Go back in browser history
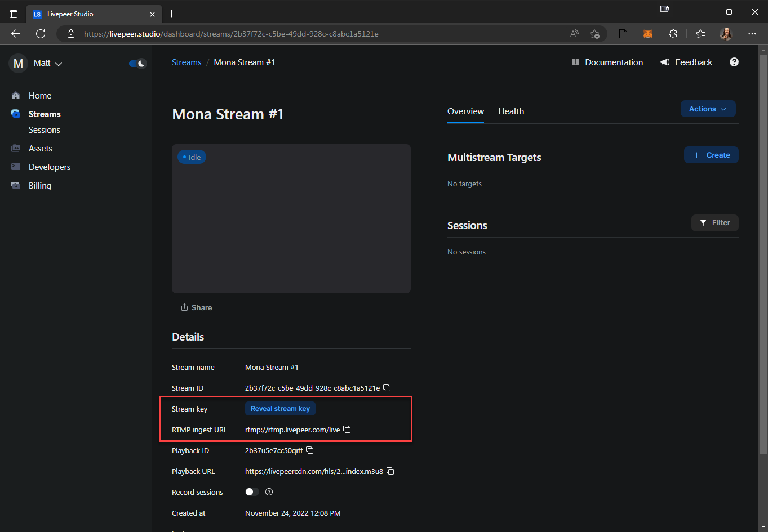 tap(16, 34)
